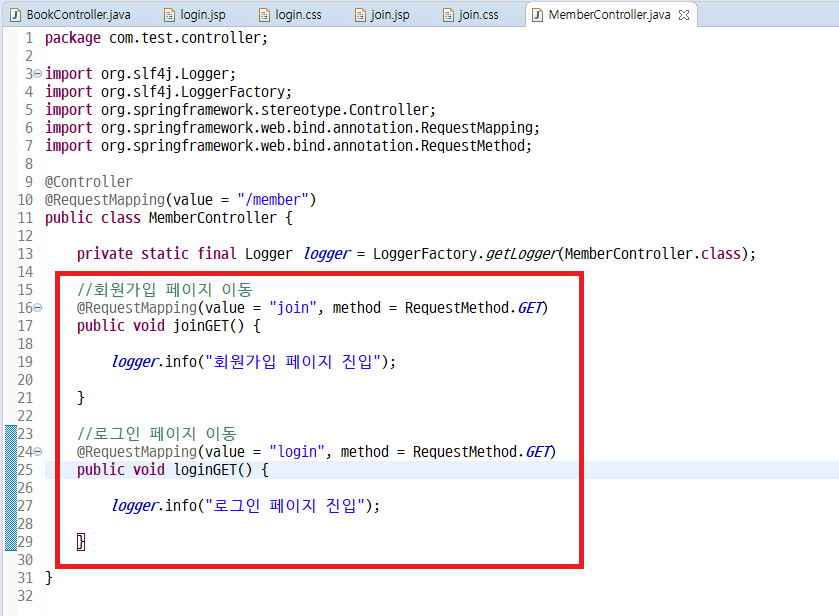This screenshot has height=616, width=839.
Task: Click the BookController.java file icon
Action: [x=16, y=15]
